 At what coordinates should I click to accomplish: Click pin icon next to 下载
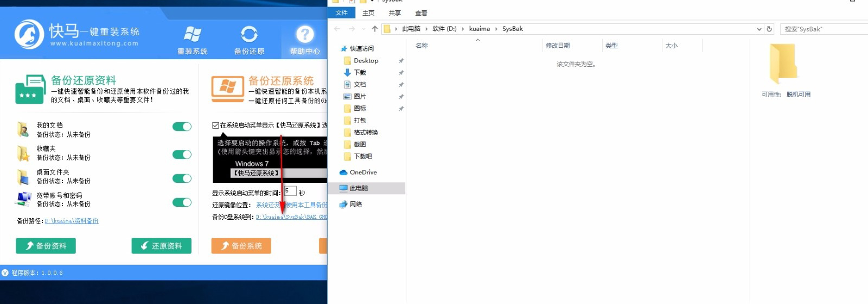401,73
